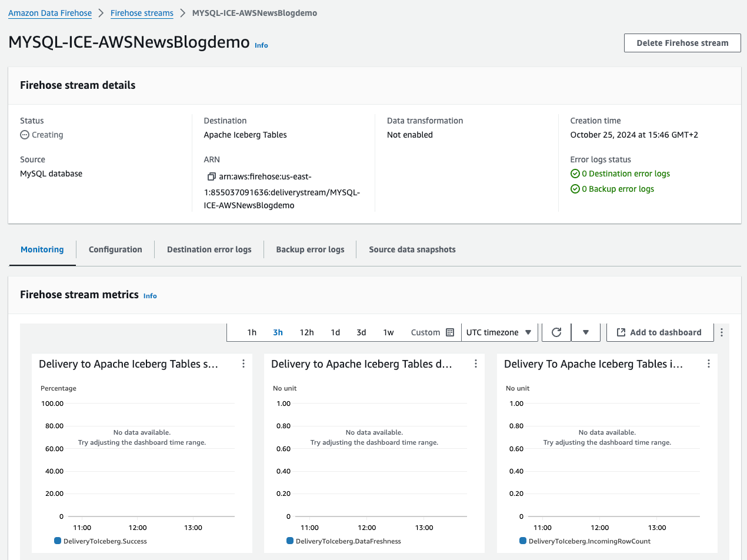Click the creation time October 25, 2024 value
This screenshot has width=747, height=560.
(634, 135)
